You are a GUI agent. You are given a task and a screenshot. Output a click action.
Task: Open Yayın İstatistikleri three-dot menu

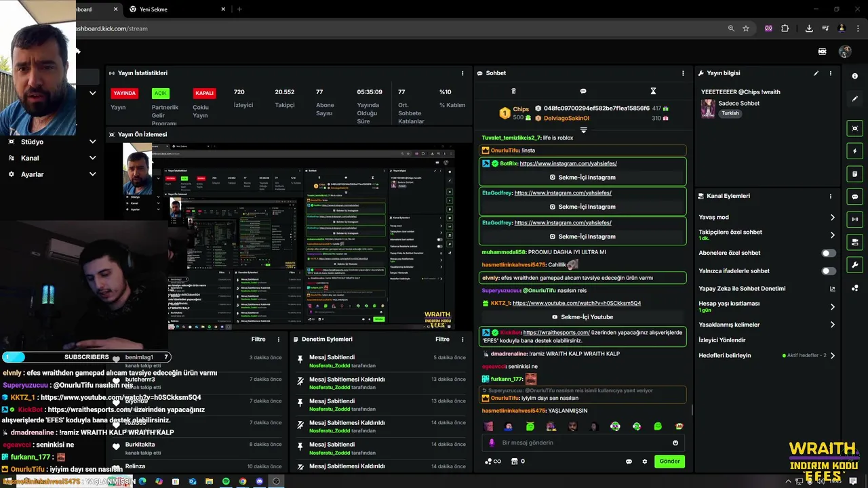462,73
